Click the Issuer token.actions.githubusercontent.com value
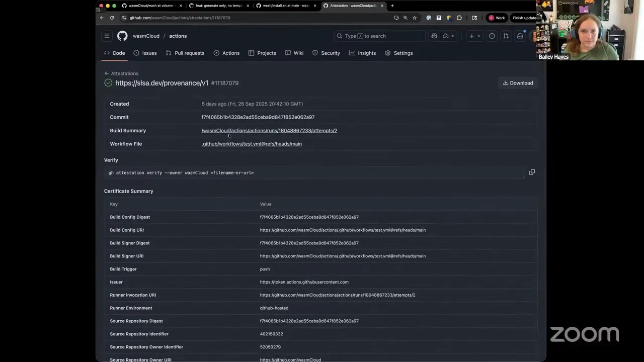This screenshot has height=362, width=644. [x=304, y=282]
